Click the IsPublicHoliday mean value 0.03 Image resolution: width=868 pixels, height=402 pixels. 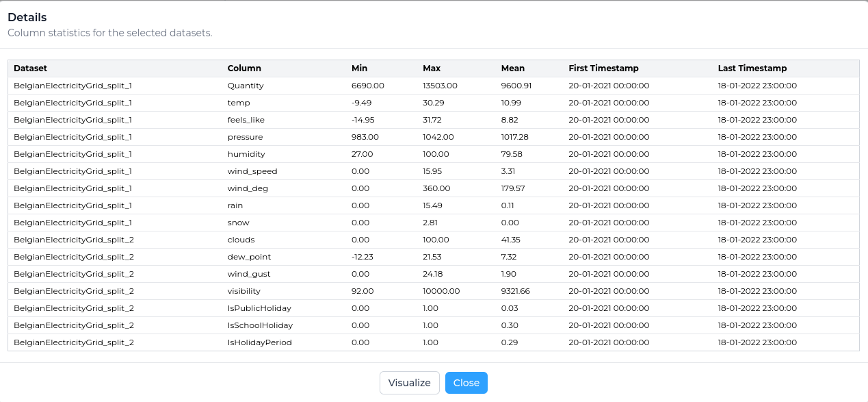click(510, 308)
